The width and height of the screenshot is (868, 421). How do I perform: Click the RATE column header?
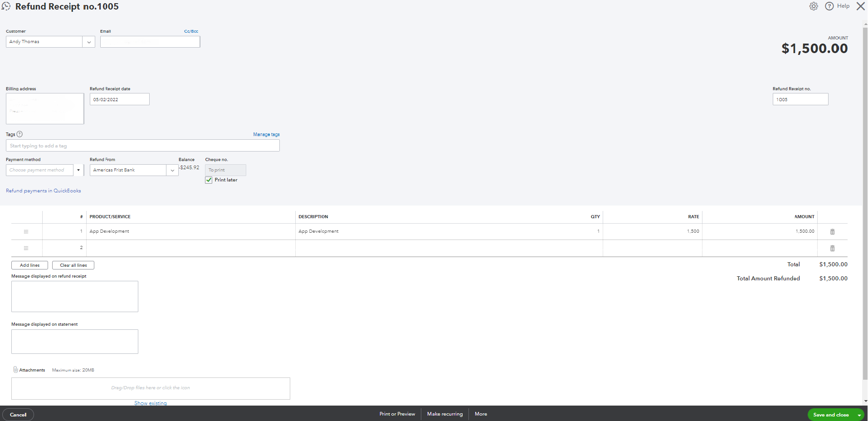(693, 217)
